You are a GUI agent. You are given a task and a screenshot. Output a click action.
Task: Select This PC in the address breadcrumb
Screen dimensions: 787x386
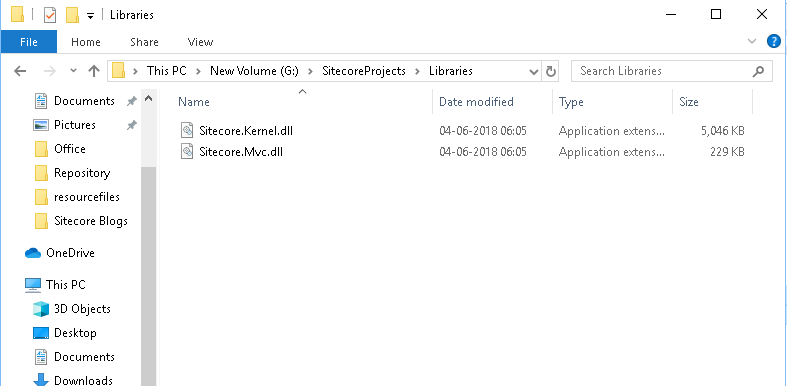(x=166, y=71)
